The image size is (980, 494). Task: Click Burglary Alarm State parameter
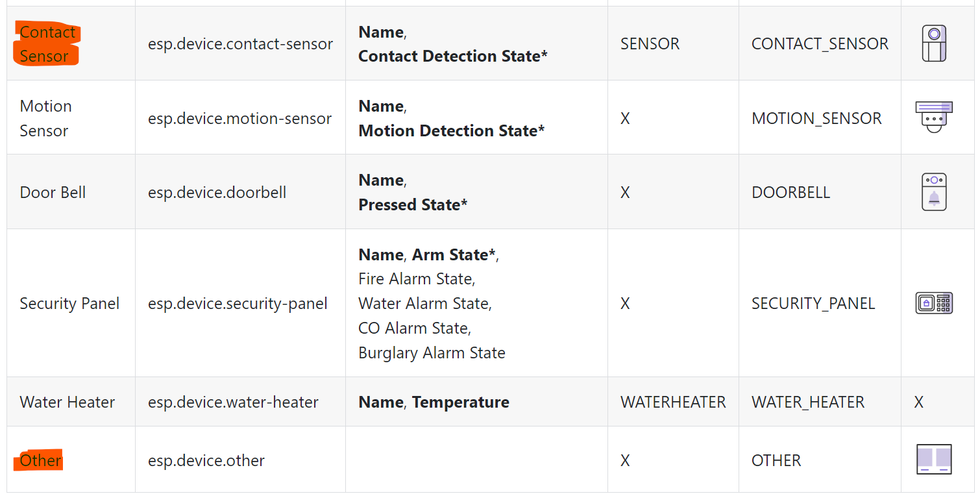[x=432, y=352]
